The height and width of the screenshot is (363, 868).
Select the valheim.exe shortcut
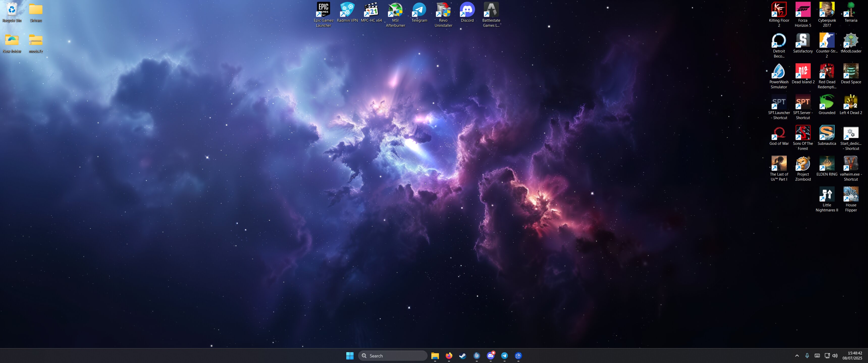(851, 168)
